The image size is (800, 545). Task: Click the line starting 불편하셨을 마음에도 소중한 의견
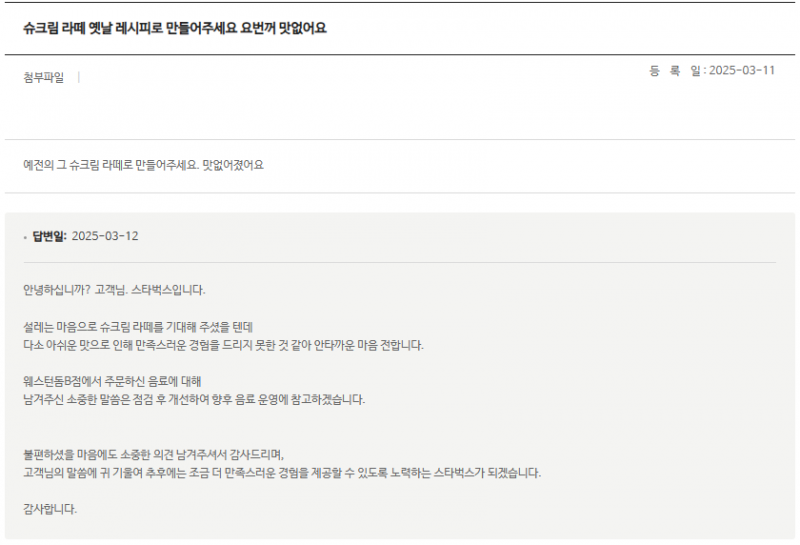154,455
